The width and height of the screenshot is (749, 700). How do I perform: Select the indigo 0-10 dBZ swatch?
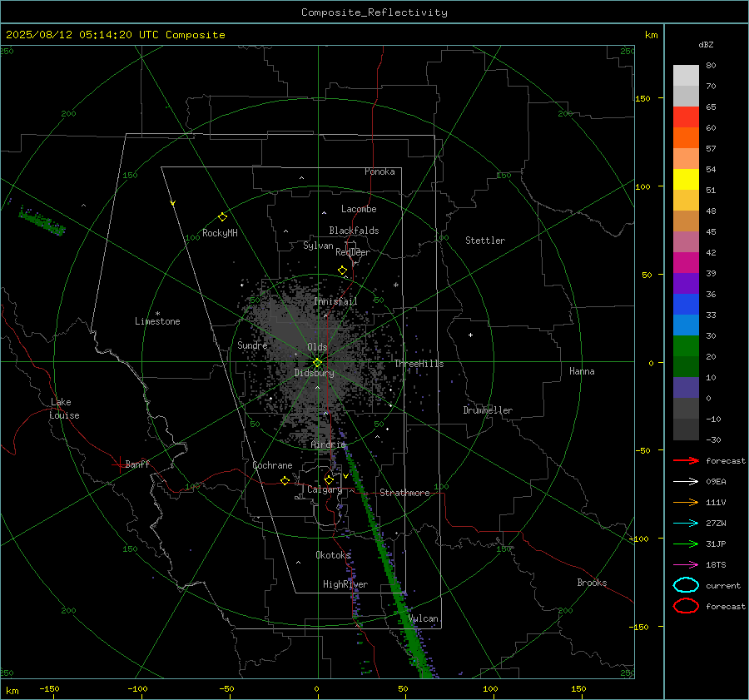pos(686,387)
